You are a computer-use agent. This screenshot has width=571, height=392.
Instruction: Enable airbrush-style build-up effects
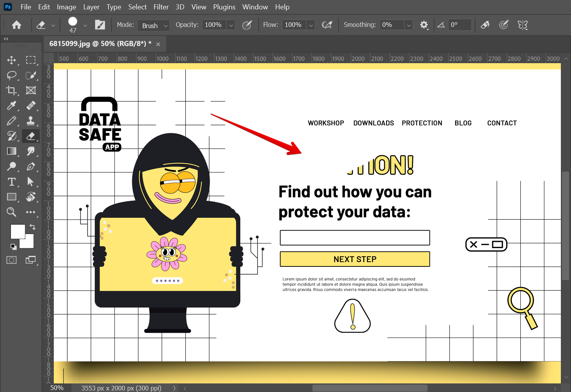click(x=327, y=25)
